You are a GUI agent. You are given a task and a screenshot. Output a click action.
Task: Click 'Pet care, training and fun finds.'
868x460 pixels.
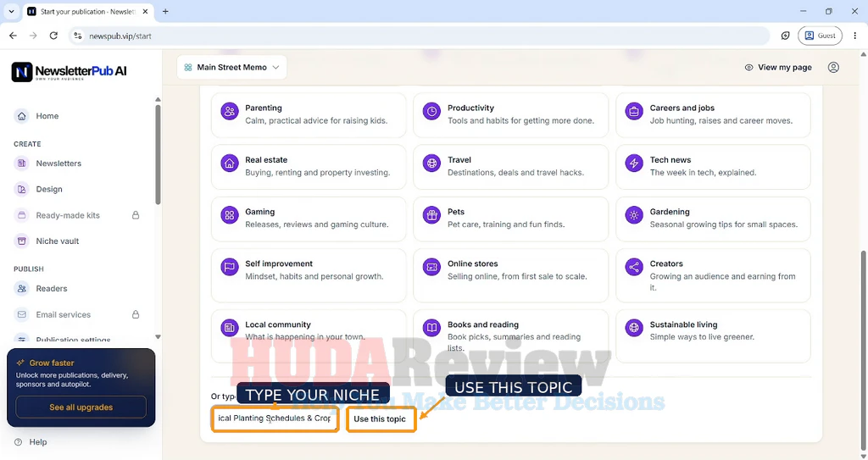click(x=506, y=224)
